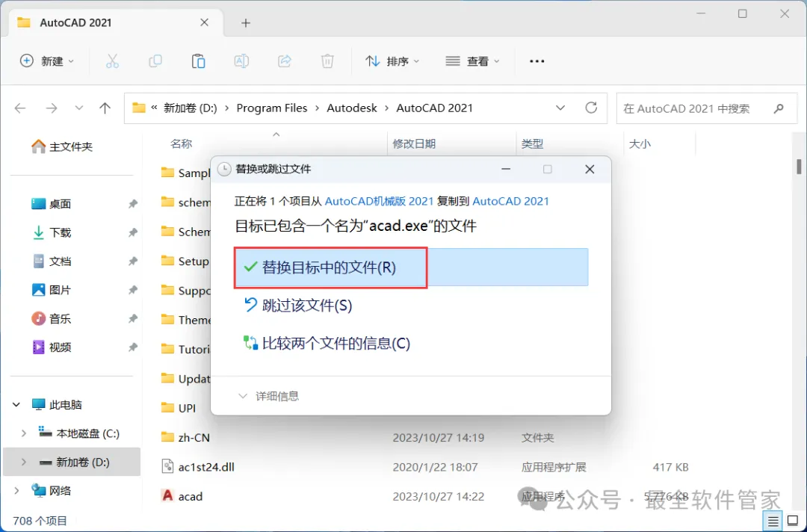Expand 本地磁盘 (C:) tree node

[24, 433]
